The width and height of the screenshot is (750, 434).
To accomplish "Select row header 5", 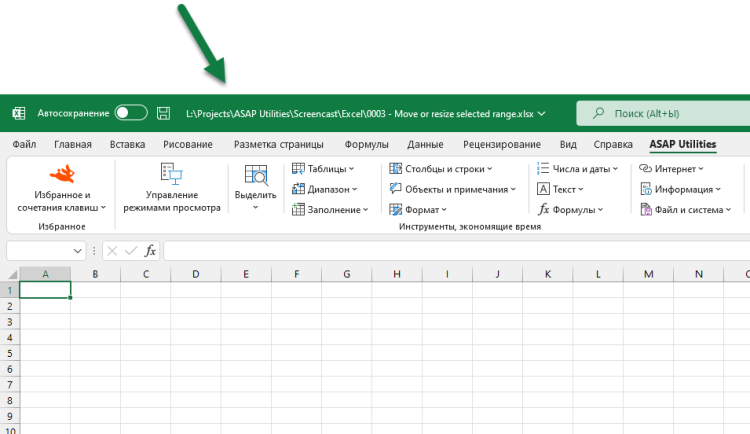I will pos(10,353).
